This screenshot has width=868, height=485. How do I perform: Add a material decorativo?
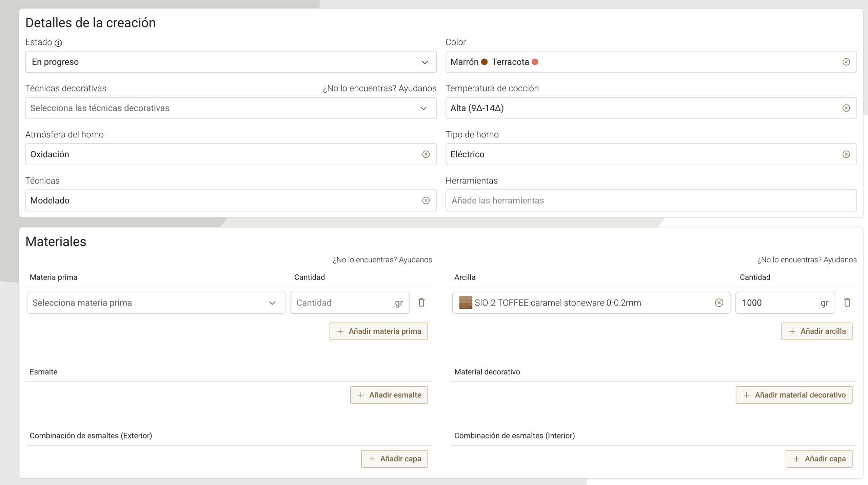click(x=794, y=395)
